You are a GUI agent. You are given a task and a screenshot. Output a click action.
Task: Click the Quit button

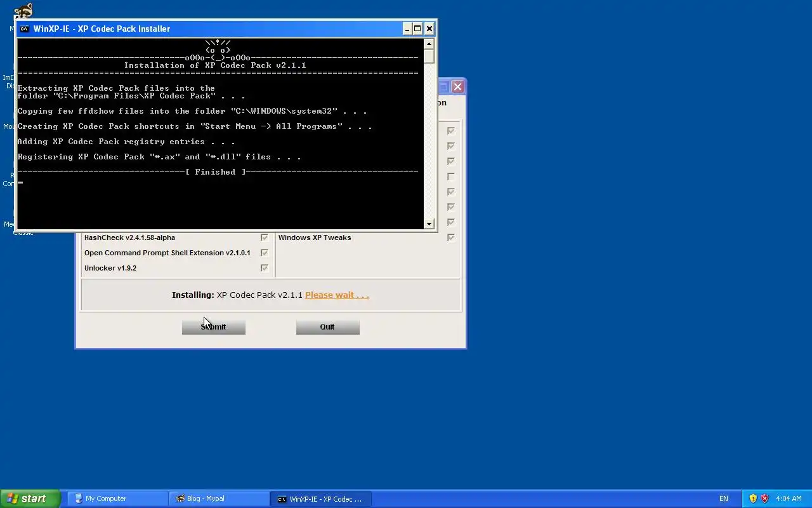click(327, 327)
